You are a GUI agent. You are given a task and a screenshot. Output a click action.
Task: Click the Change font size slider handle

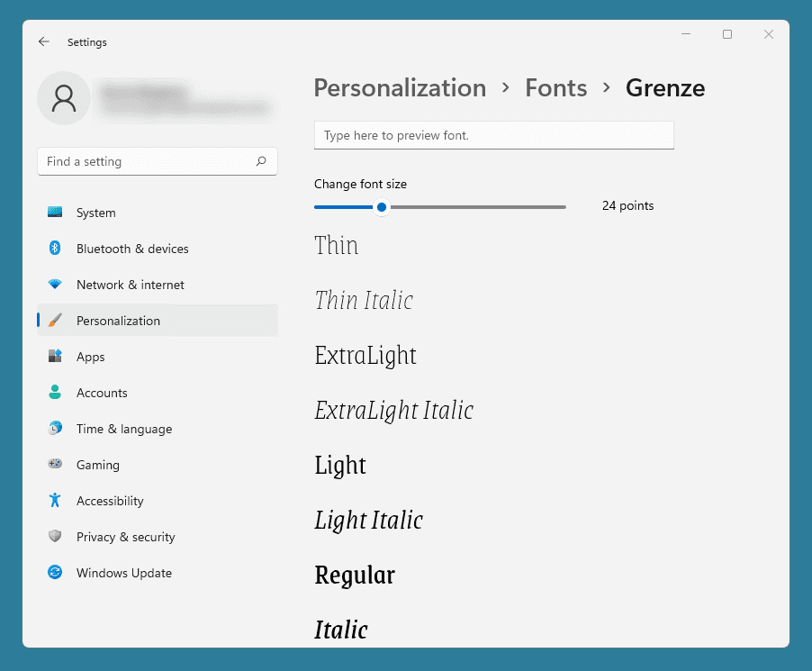[x=381, y=207]
